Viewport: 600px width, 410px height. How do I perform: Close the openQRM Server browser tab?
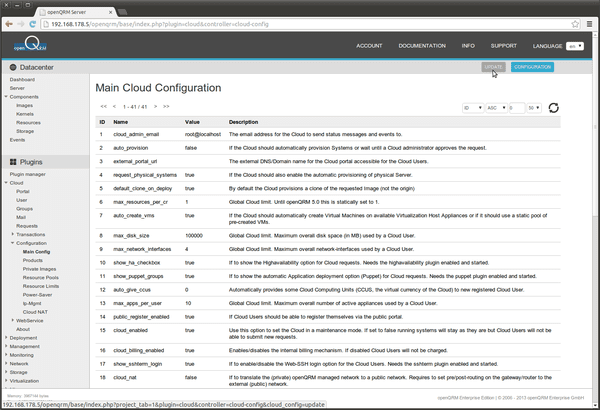(110, 12)
